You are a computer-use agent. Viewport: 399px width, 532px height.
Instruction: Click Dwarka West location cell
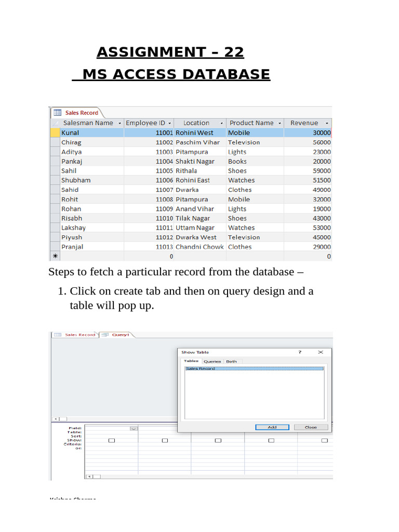click(200, 237)
